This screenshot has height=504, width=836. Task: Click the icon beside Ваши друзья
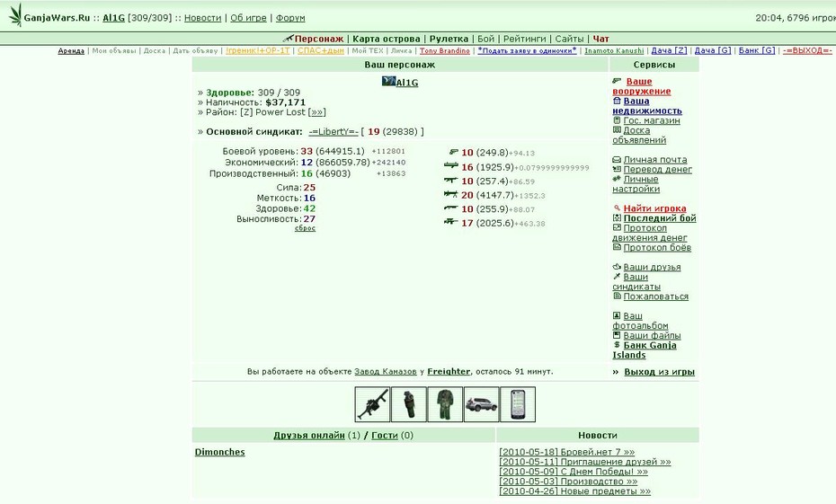point(617,267)
